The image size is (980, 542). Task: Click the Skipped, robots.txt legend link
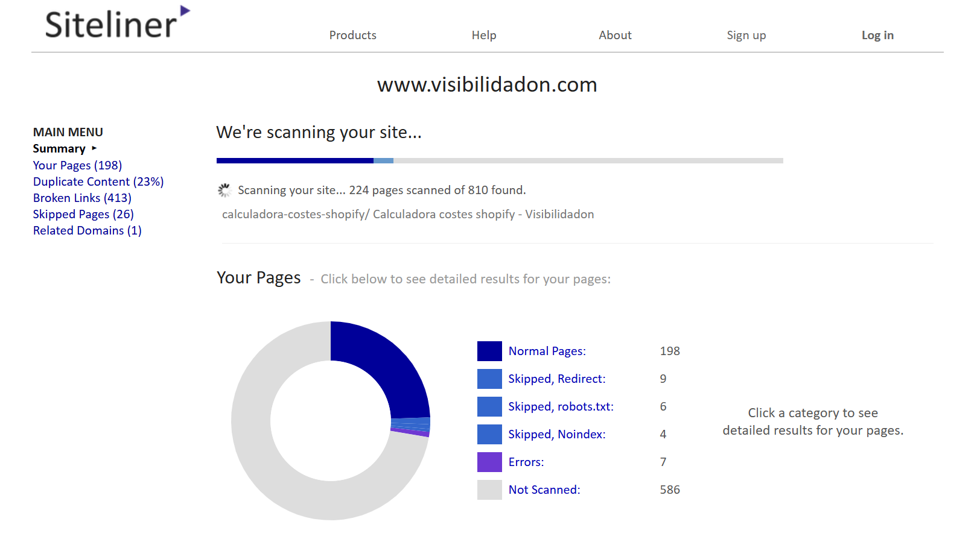click(x=561, y=406)
